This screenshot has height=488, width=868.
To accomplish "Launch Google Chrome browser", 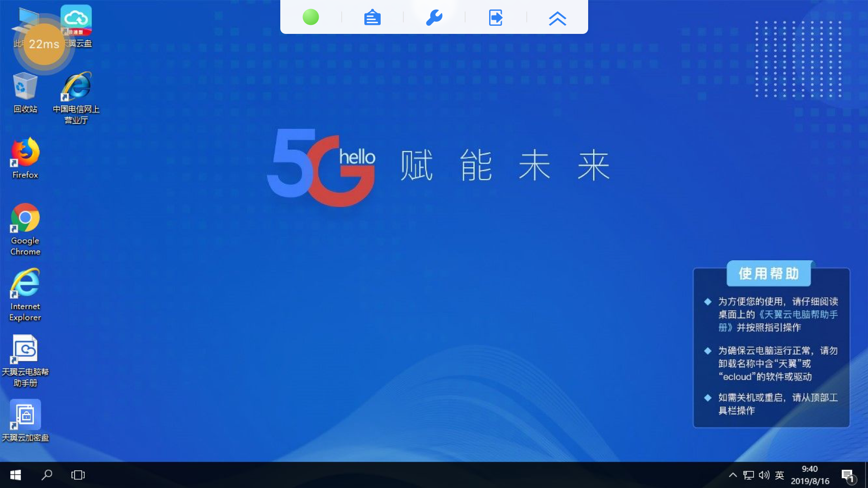I will point(25,230).
